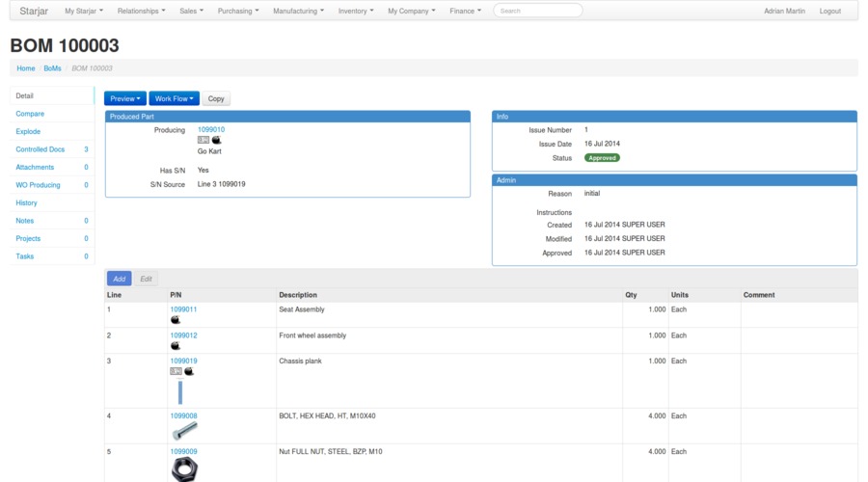Open the hex head bolt thumbnail image

pos(184,430)
